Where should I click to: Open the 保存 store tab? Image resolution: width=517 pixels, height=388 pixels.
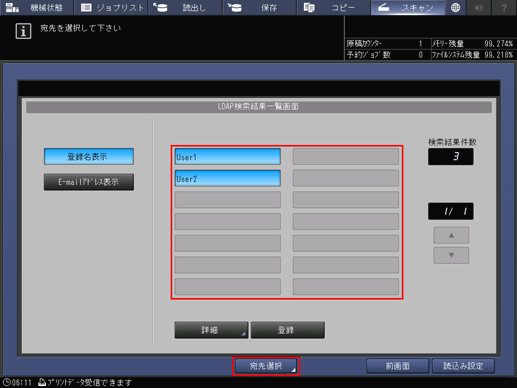click(259, 7)
